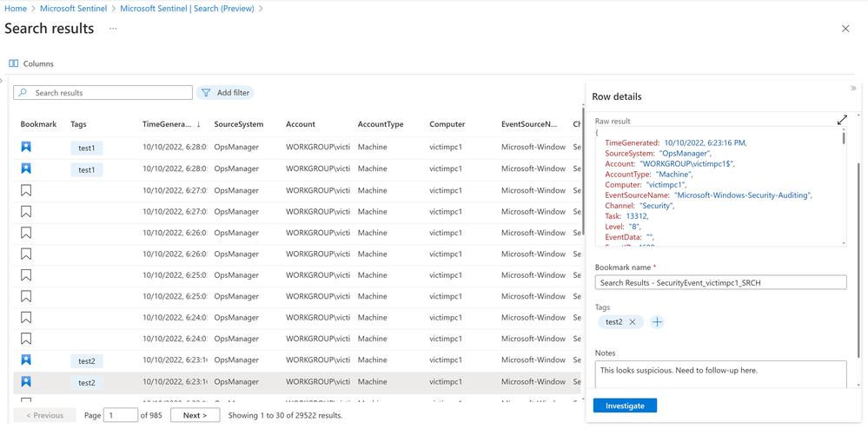Open the Columns chooser
This screenshot has width=868, height=429.
point(31,63)
